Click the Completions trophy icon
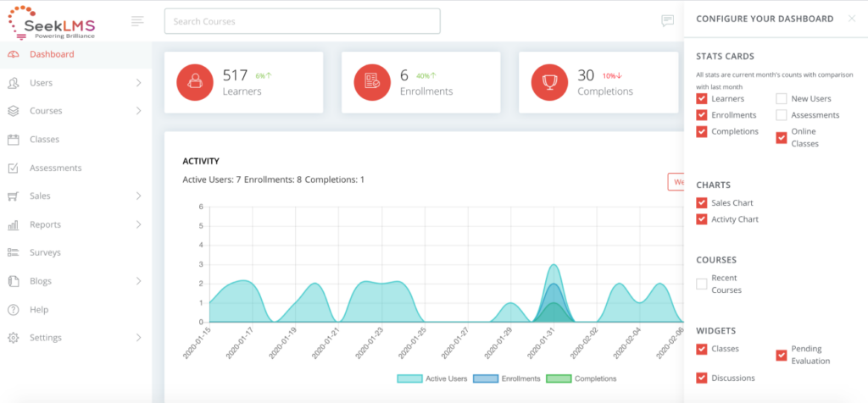The width and height of the screenshot is (868, 403). [549, 82]
